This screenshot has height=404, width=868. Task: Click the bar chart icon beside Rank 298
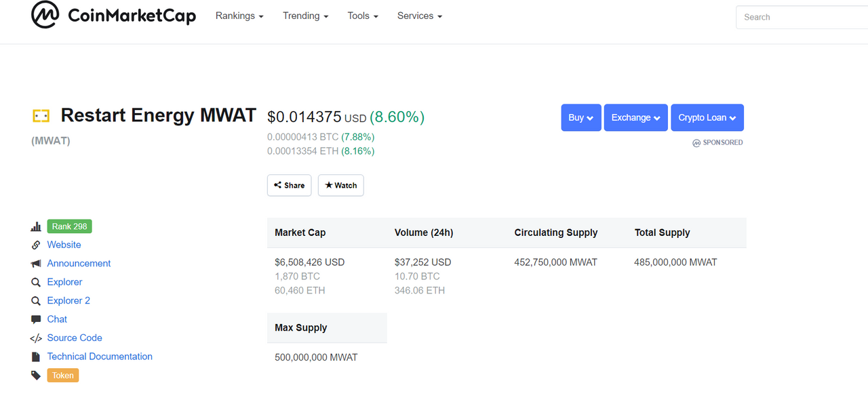36,227
